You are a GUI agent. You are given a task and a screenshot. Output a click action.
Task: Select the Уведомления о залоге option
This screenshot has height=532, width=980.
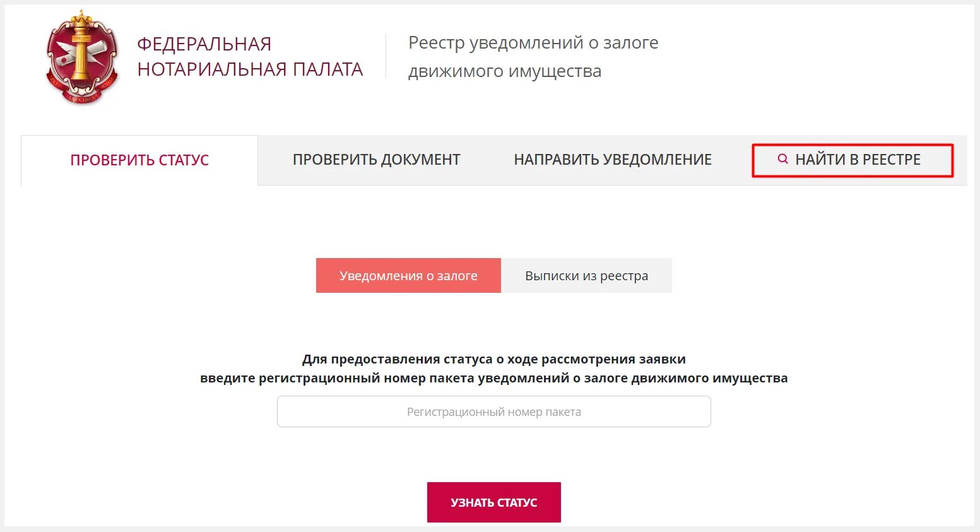[408, 275]
